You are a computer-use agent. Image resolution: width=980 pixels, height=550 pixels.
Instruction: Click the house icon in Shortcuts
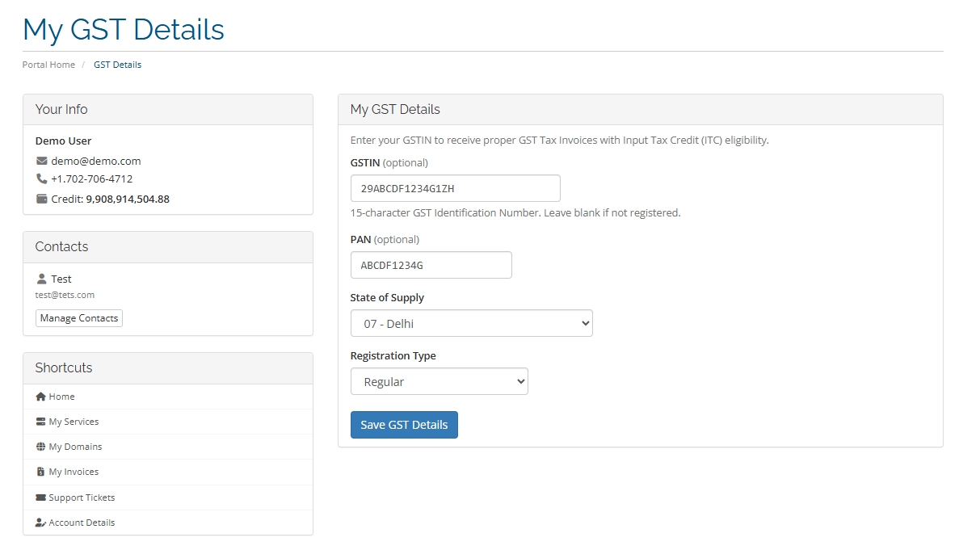(41, 397)
